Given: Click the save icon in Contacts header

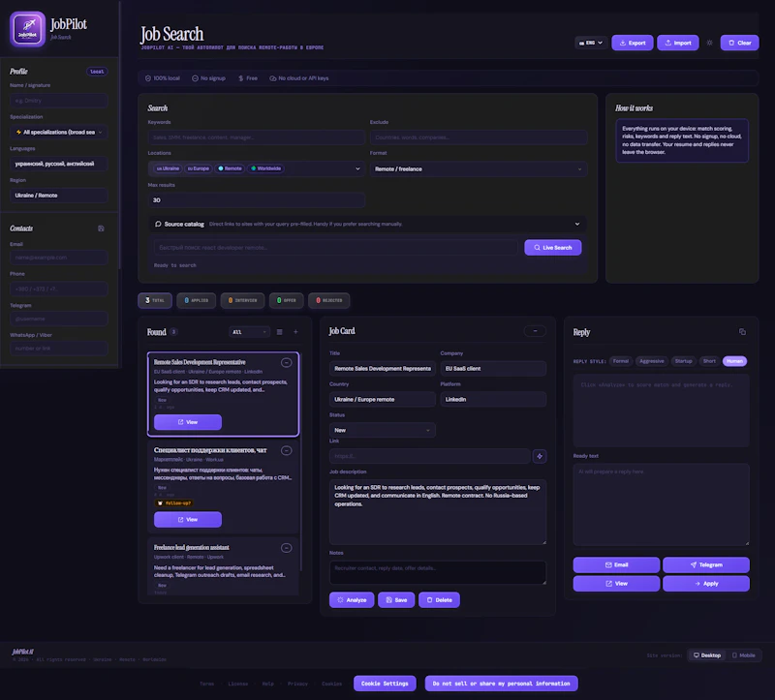Looking at the screenshot, I should point(101,228).
